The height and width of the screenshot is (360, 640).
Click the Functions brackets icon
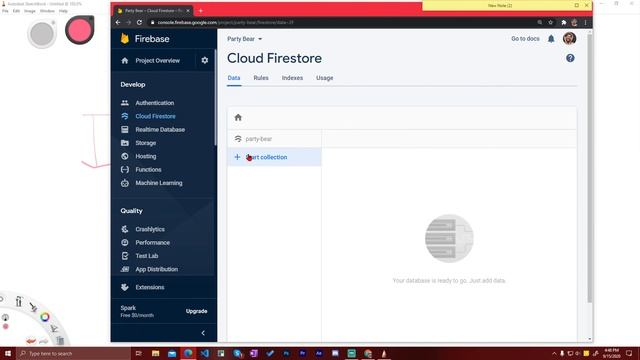pos(125,169)
